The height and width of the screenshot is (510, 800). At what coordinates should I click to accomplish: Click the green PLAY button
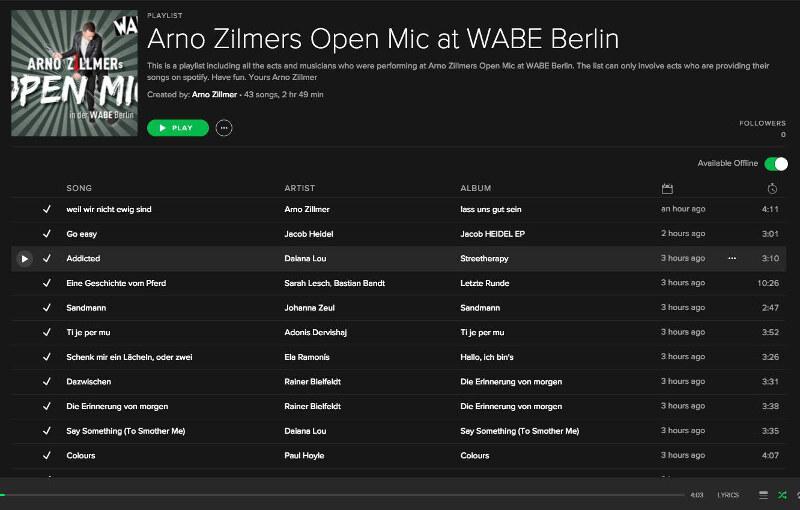pyautogui.click(x=178, y=128)
